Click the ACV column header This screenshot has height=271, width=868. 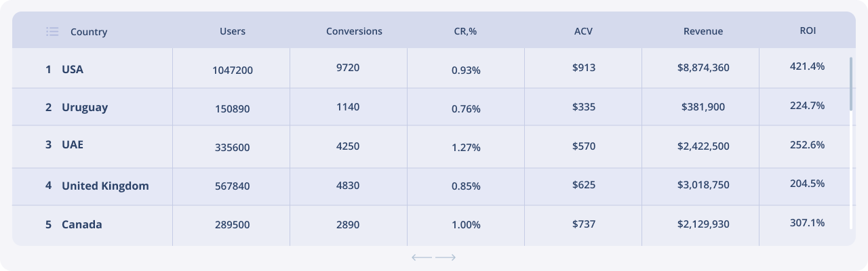point(583,31)
